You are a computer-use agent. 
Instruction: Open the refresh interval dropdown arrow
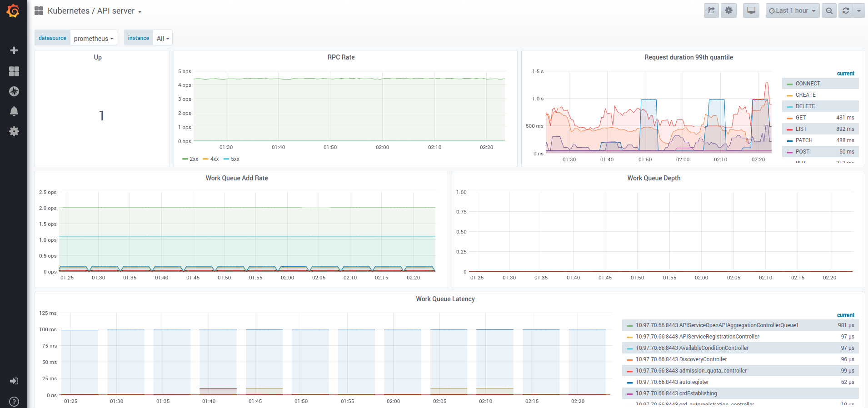(859, 10)
